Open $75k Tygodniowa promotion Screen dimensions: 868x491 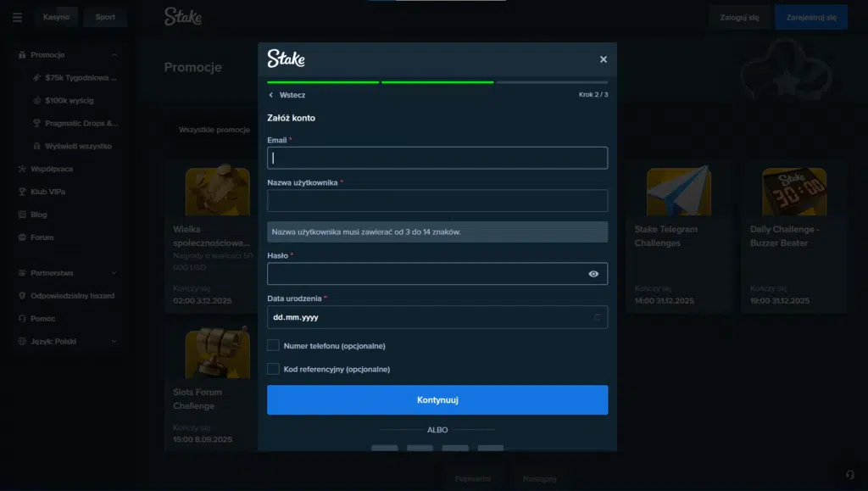[x=81, y=77]
